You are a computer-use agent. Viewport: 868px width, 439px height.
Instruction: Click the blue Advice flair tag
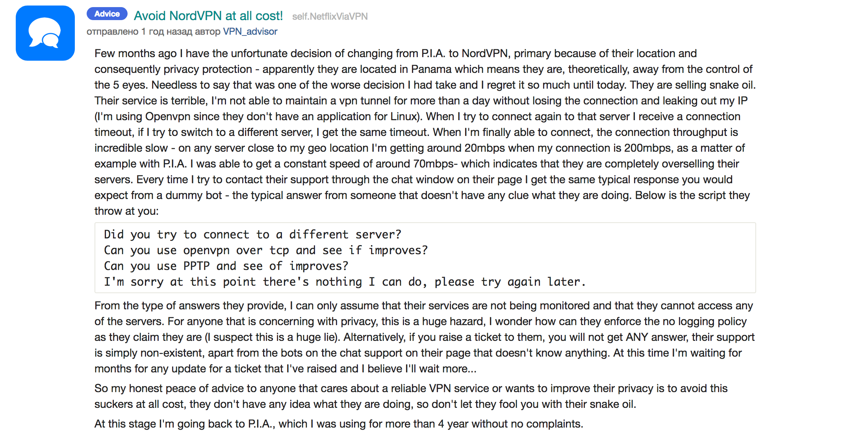point(107,14)
